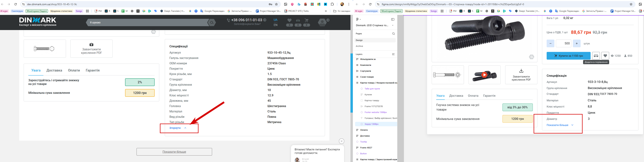This screenshot has width=644, height=162.
Task: Open the Dinmark shopping cart icon
Action: click(306, 20)
